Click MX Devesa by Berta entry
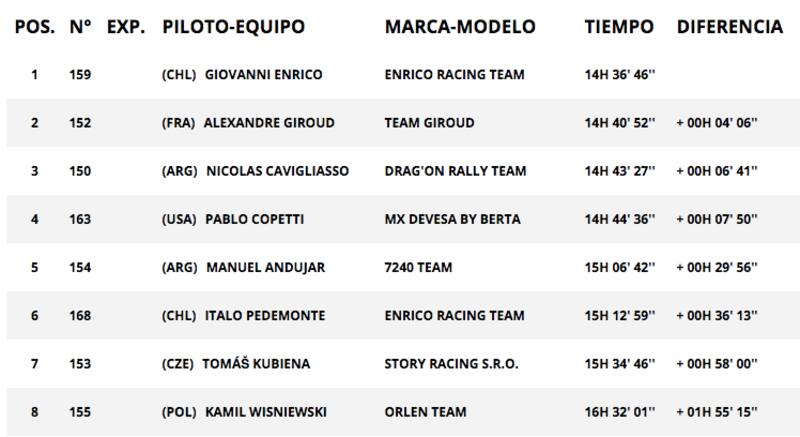 (x=449, y=219)
